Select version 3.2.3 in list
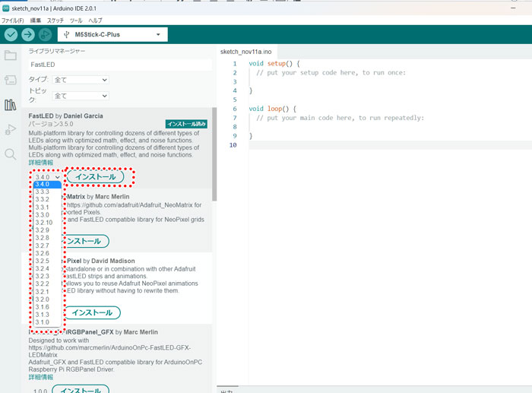The width and height of the screenshot is (532, 393). click(47, 276)
